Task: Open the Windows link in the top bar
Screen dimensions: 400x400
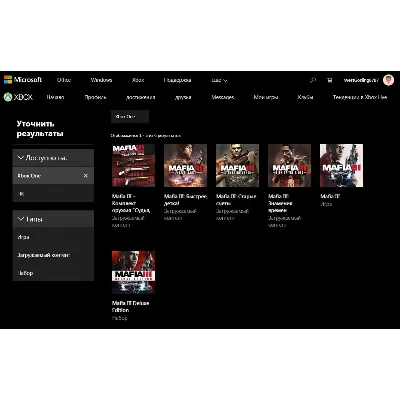Action: click(101, 80)
